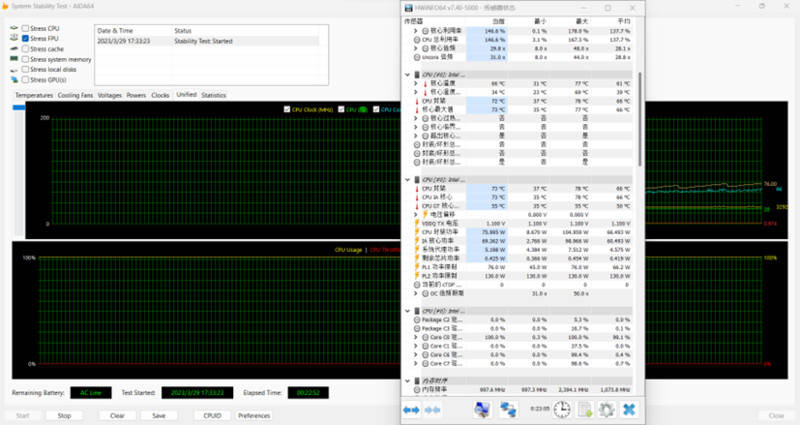Enable the Stress cache checkbox
800x425 pixels.
point(25,48)
